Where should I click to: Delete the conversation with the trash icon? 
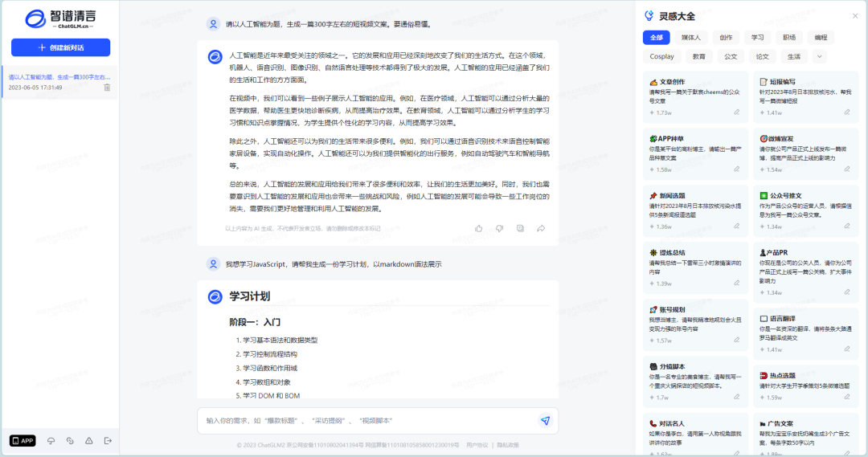[107, 87]
